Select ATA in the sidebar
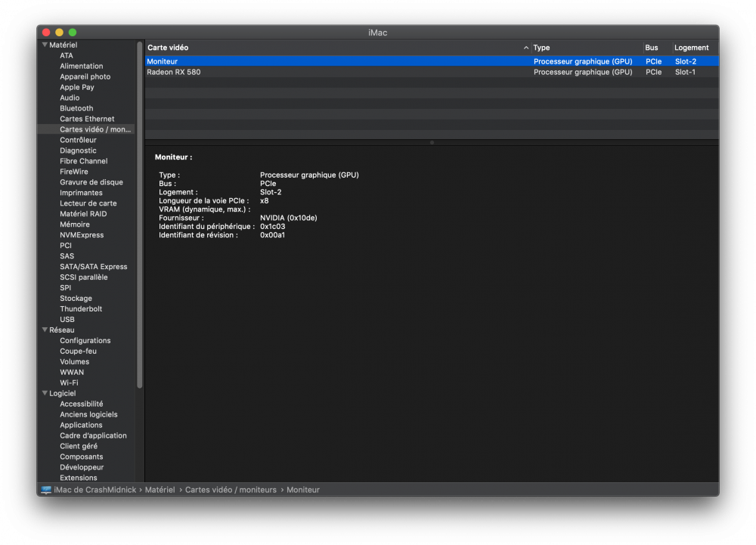This screenshot has width=756, height=545. pyautogui.click(x=66, y=55)
